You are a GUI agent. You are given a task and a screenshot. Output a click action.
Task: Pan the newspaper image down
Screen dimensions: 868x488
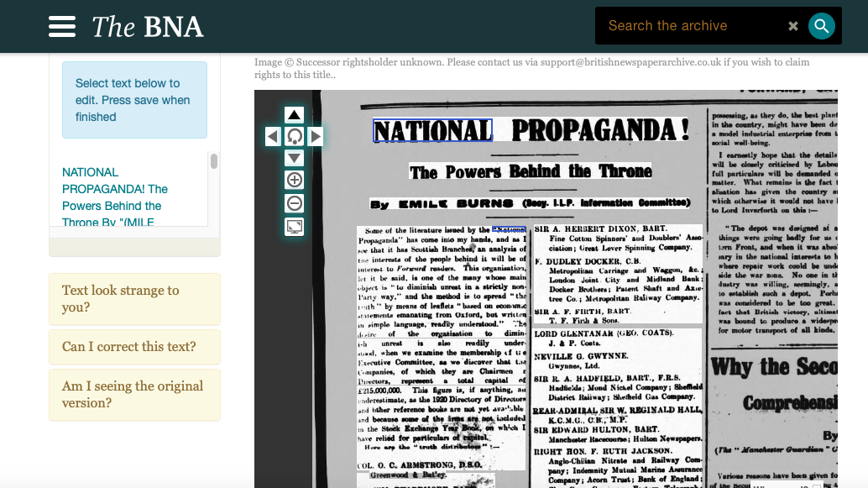(x=294, y=159)
